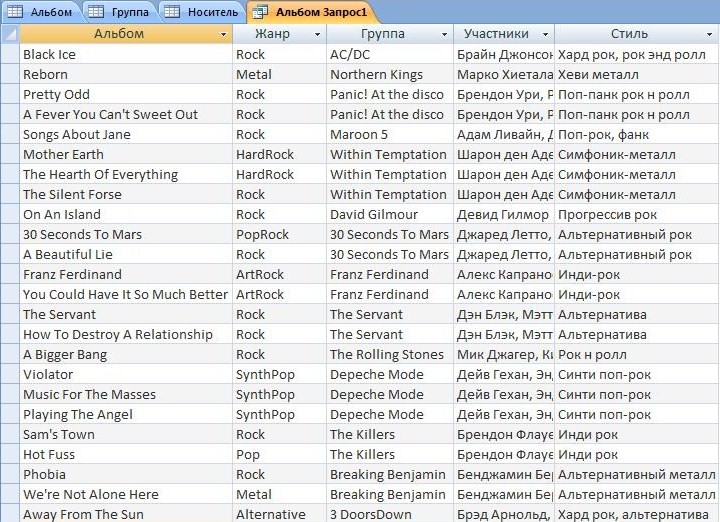The height and width of the screenshot is (522, 720).
Task: Click the 'Sam's Town' album cell
Action: coord(126,434)
